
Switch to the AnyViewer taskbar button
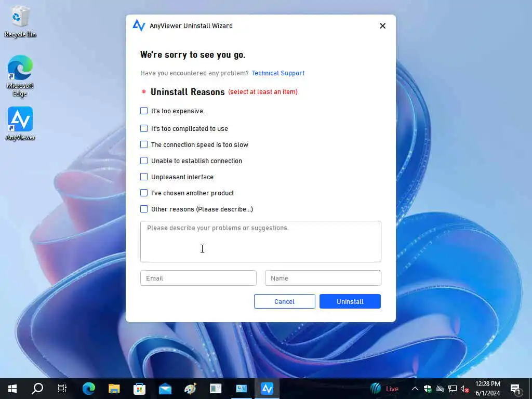pyautogui.click(x=267, y=389)
